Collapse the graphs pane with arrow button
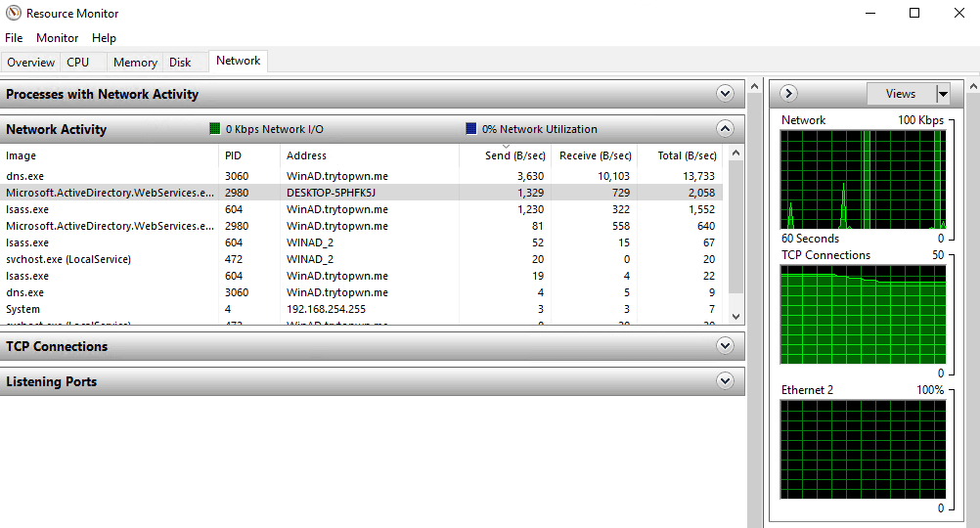This screenshot has height=528, width=980. tap(788, 94)
